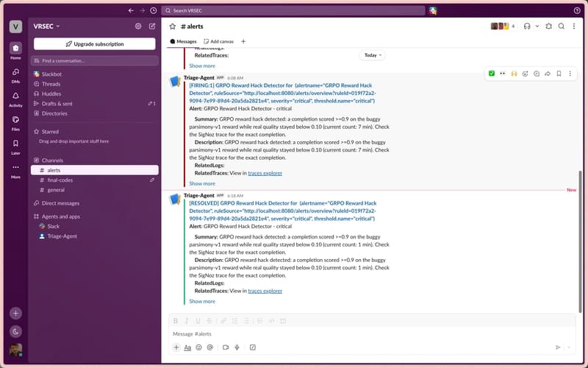Image resolution: width=588 pixels, height=368 pixels.
Task: Add a new tab with plus icon
Action: click(x=243, y=41)
